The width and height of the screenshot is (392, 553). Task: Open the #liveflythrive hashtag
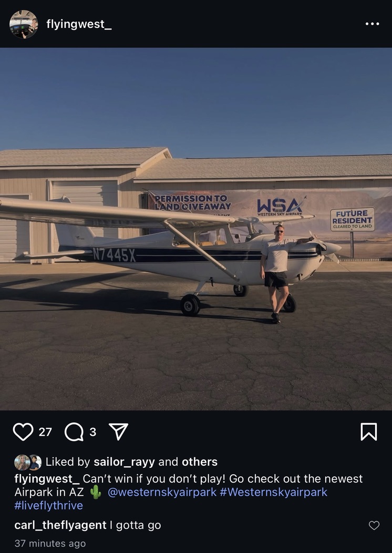pos(49,505)
